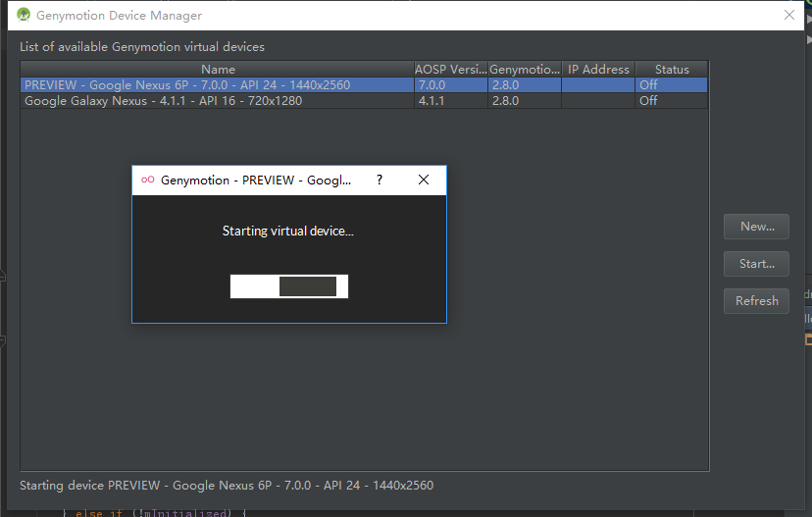Click the 'Starting virtual device...' message
Viewport: 812px width, 517px height.
[x=288, y=232]
